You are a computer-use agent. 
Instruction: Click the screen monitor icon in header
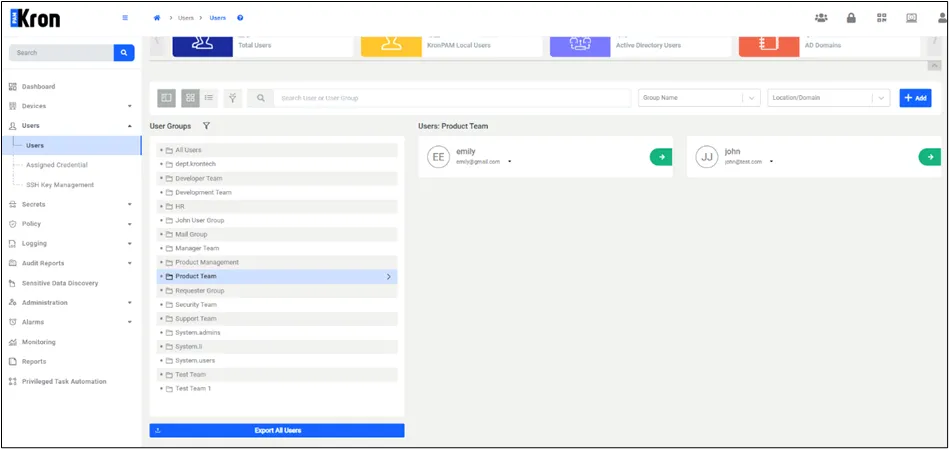911,18
